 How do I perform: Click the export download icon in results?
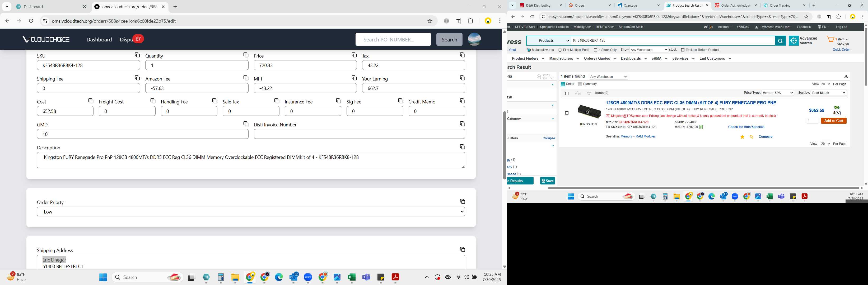pyautogui.click(x=846, y=76)
